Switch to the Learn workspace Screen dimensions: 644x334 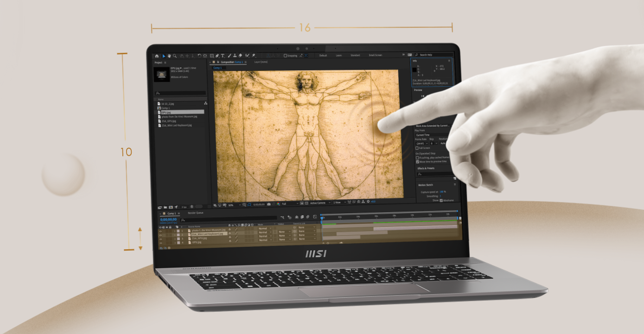coord(338,55)
